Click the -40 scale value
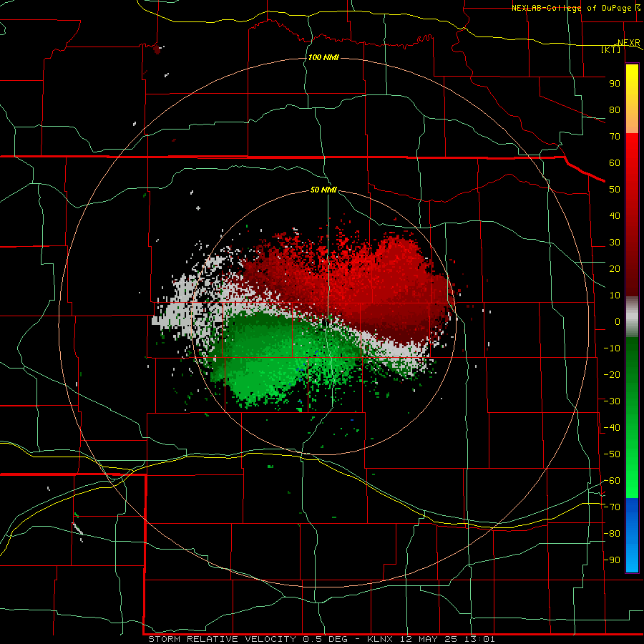644x644 pixels. (612, 428)
